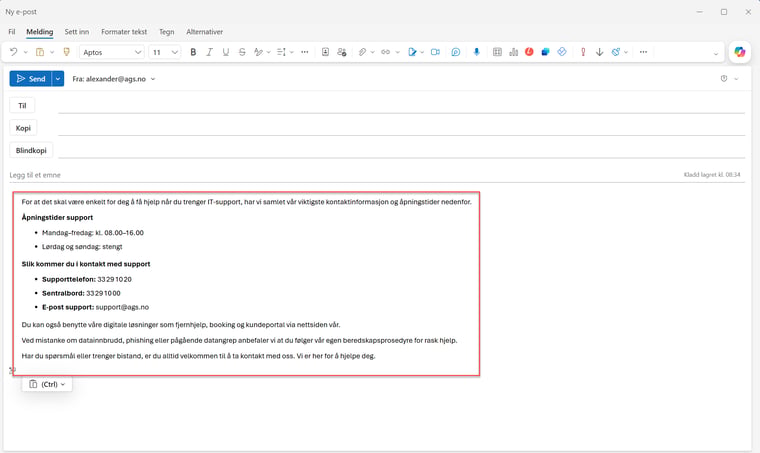Screen dimensions: 760x453
Task: Mark message as high importance
Action: [x=583, y=52]
